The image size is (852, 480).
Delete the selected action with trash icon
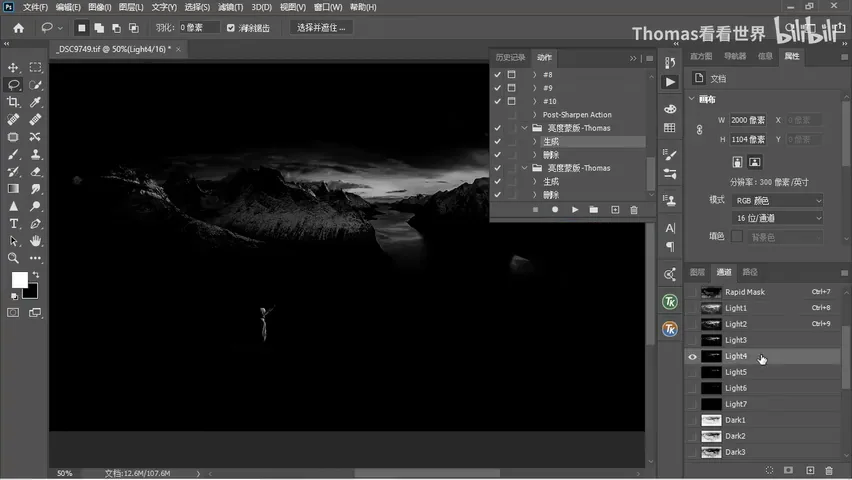pos(634,210)
